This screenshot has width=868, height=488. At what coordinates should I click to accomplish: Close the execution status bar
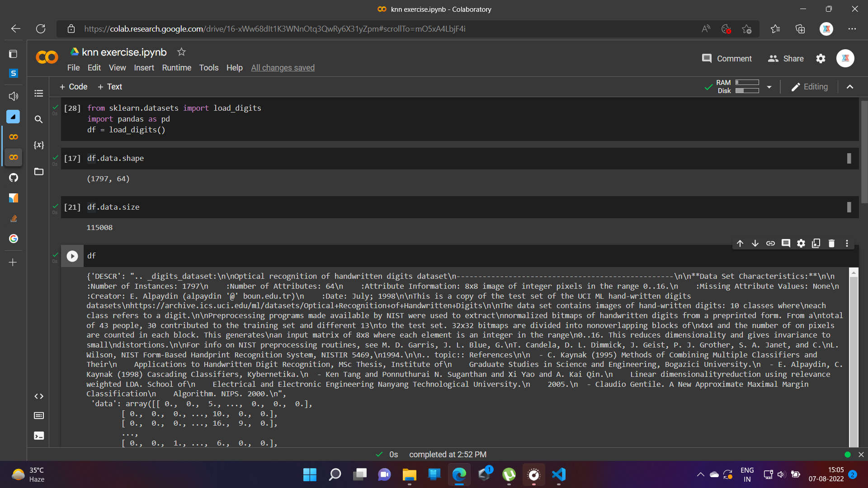coord(861,455)
